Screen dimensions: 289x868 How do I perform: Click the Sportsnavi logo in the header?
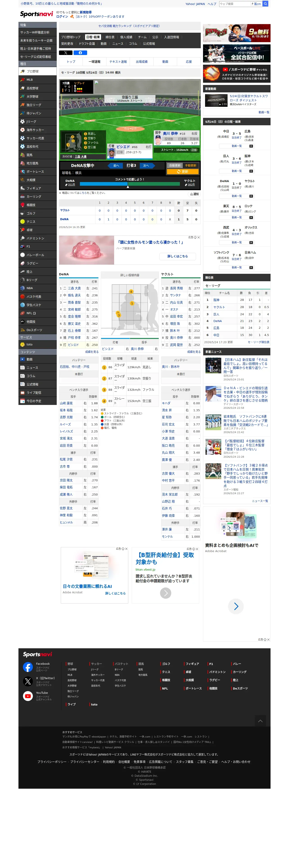pyautogui.click(x=37, y=14)
